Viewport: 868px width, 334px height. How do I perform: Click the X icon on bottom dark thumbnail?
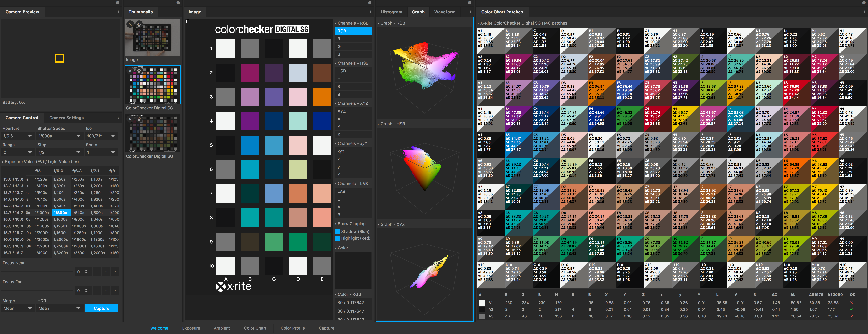(x=130, y=119)
